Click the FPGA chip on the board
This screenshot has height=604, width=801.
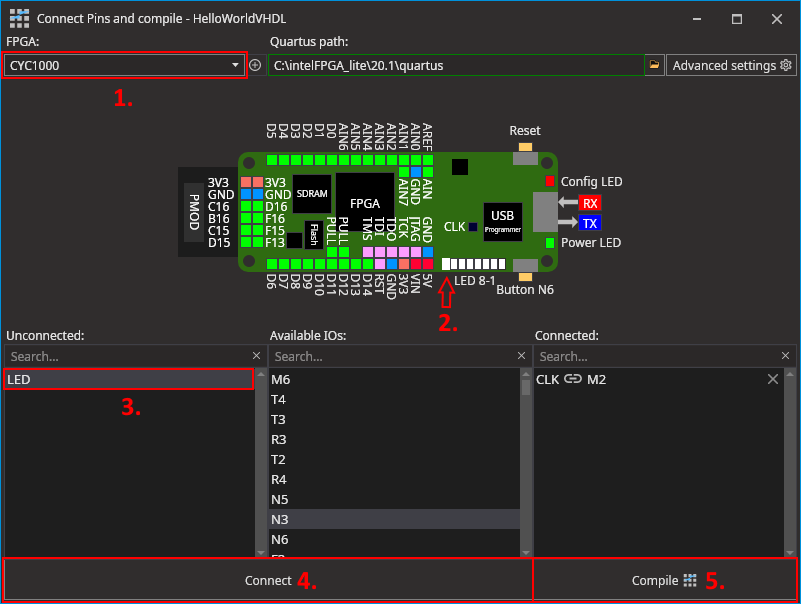[365, 203]
